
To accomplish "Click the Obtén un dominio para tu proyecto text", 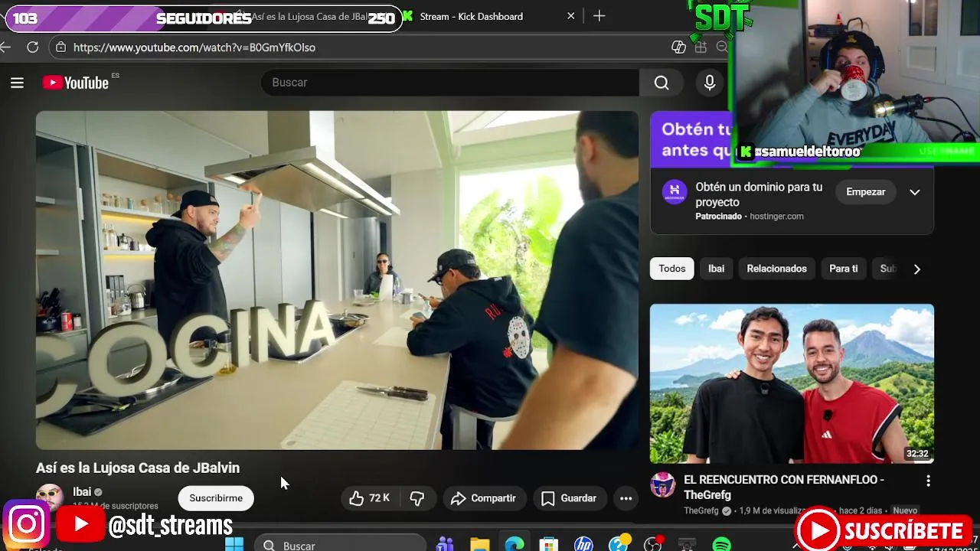I will (759, 194).
